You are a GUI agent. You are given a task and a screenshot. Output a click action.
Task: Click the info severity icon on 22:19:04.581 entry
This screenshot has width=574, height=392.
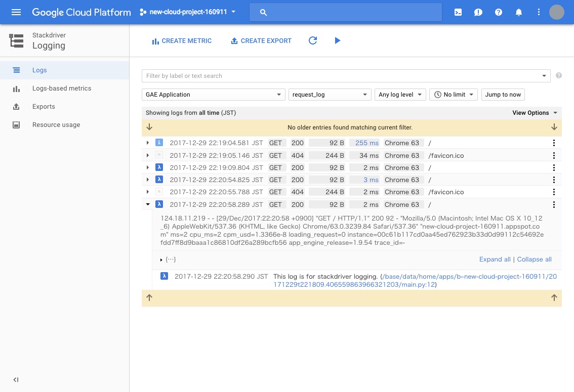point(159,142)
